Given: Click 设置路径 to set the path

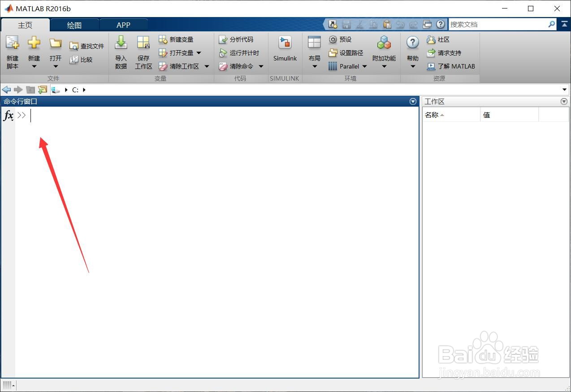Looking at the screenshot, I should [x=346, y=53].
